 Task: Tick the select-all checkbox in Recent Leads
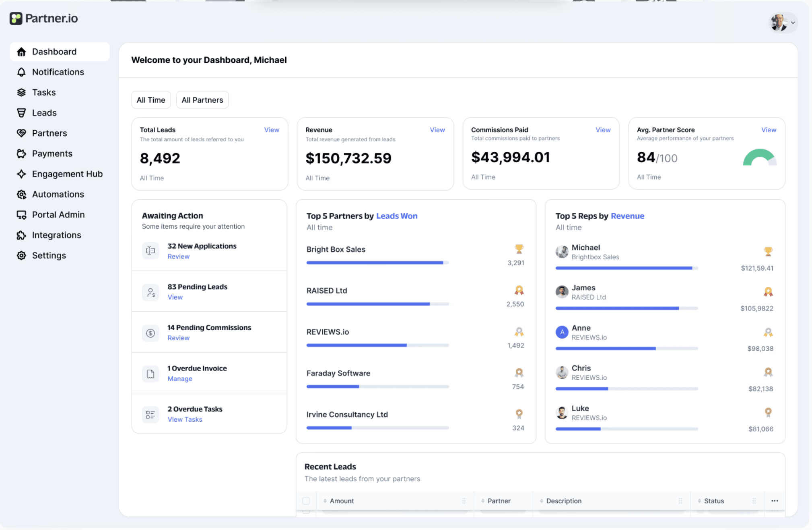306,501
